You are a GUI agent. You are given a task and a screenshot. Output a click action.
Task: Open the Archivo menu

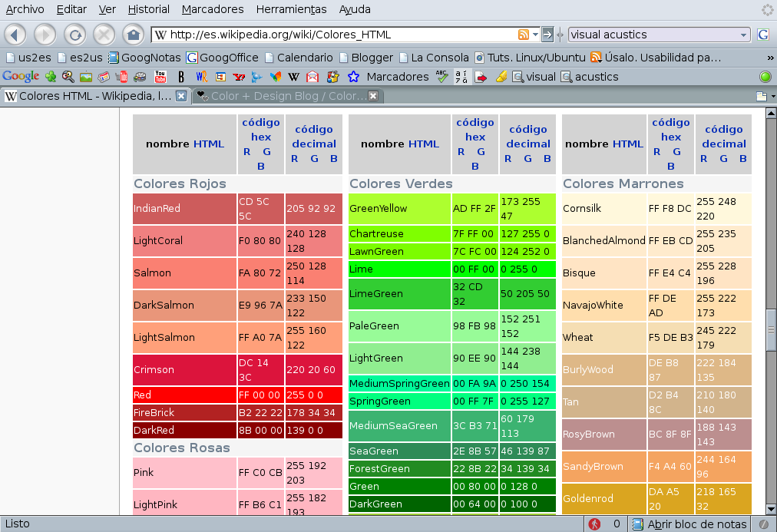tap(25, 9)
